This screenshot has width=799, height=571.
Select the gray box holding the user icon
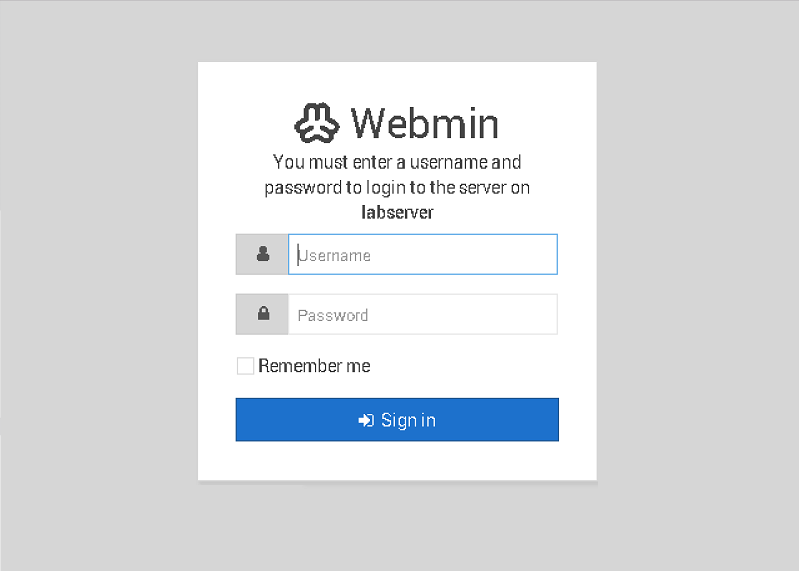click(262, 254)
